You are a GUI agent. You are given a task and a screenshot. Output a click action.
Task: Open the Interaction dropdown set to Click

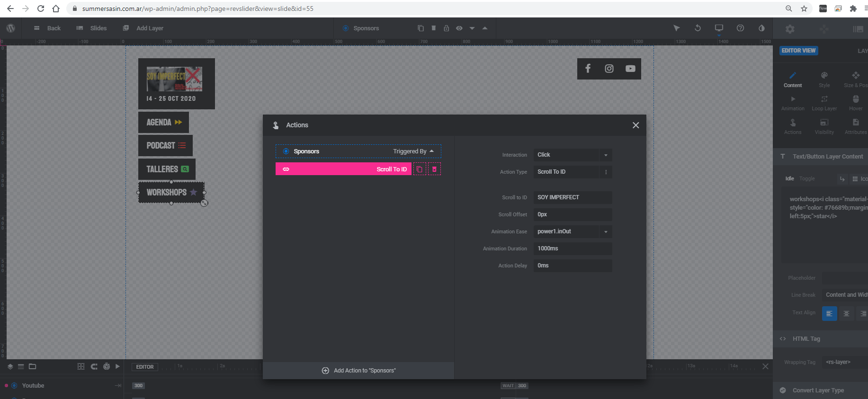pyautogui.click(x=573, y=155)
